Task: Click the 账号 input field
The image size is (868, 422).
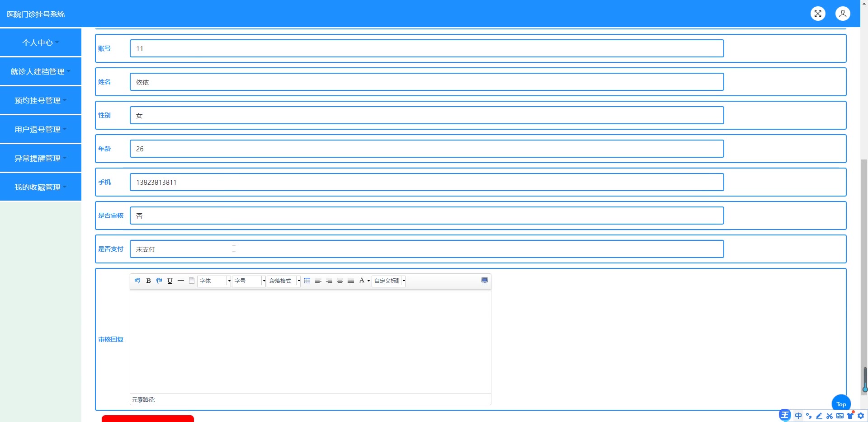Action: tap(427, 48)
